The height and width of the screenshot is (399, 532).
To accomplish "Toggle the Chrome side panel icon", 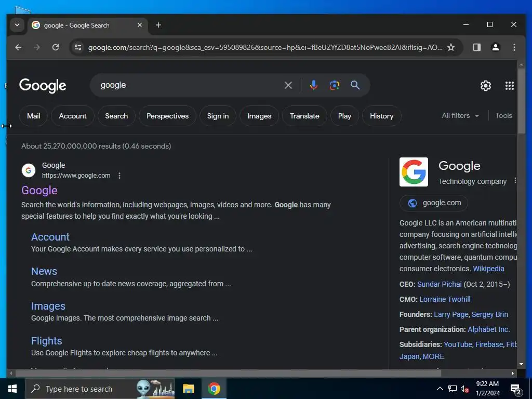I will 477,47.
